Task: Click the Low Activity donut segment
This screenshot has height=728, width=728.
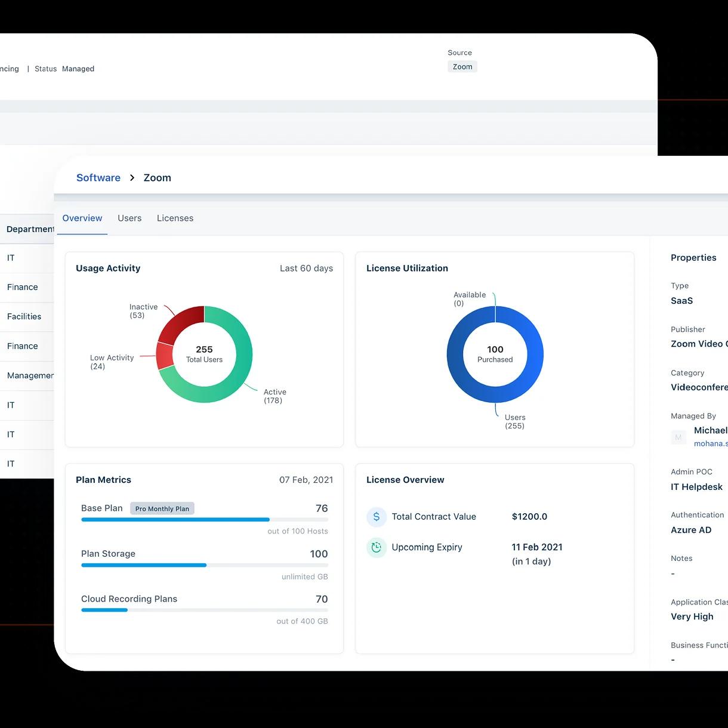Action: pos(165,356)
